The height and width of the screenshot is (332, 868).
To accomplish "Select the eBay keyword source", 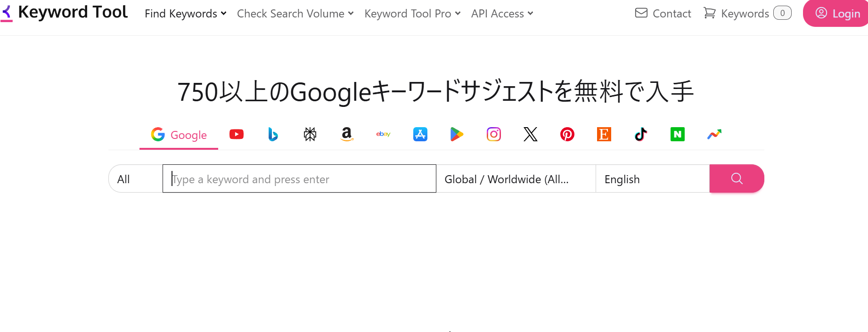I will [x=383, y=135].
